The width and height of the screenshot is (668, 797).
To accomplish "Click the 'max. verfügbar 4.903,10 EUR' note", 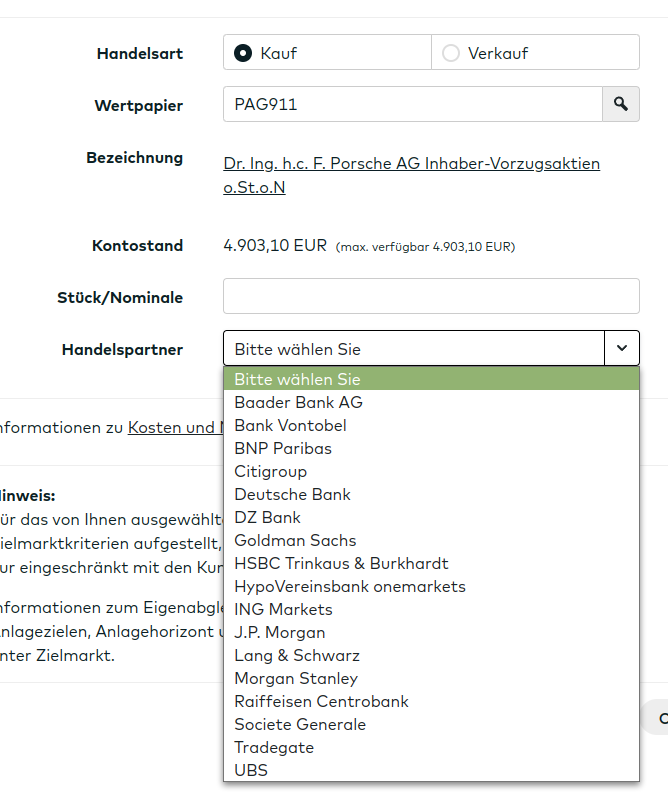I will click(x=425, y=247).
